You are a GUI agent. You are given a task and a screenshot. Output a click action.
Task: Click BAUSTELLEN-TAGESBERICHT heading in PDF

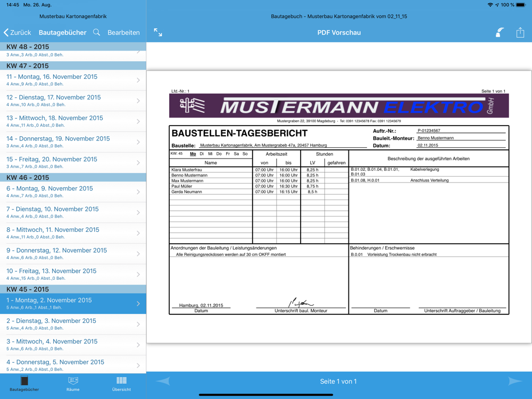click(239, 134)
